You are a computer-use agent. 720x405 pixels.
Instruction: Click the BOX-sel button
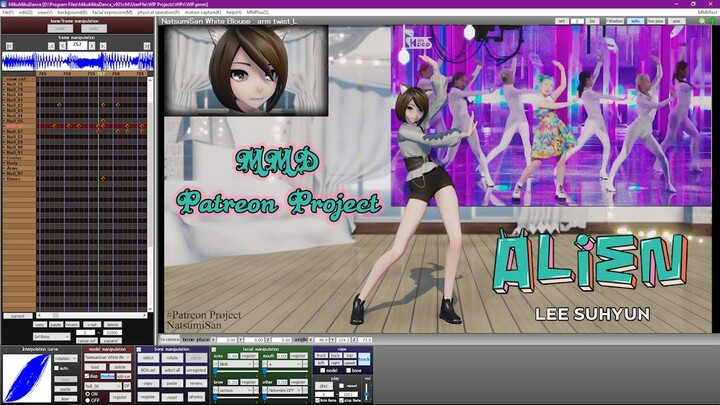pyautogui.click(x=148, y=370)
